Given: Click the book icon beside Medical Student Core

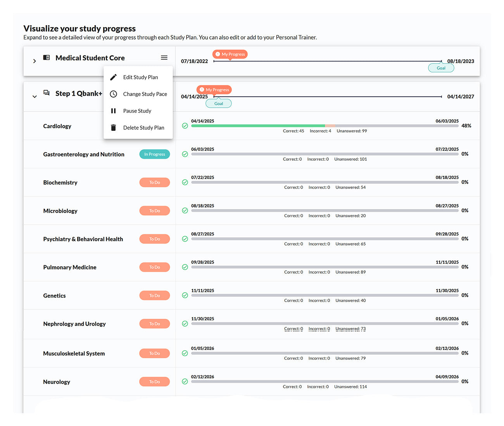Looking at the screenshot, I should (x=47, y=58).
